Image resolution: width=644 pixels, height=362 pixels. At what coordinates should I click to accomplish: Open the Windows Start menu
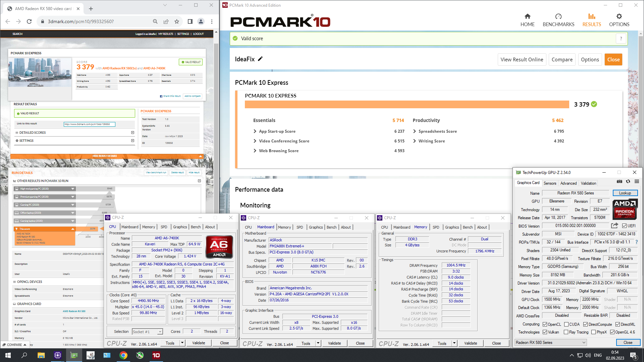click(8, 355)
